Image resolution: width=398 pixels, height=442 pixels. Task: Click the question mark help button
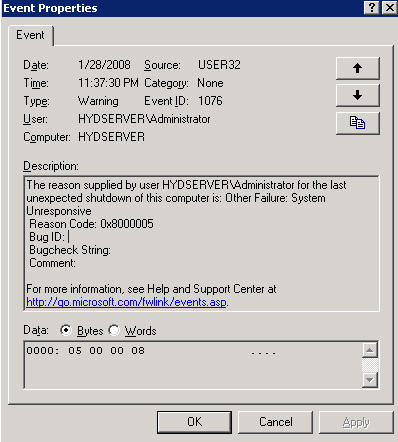pyautogui.click(x=372, y=8)
